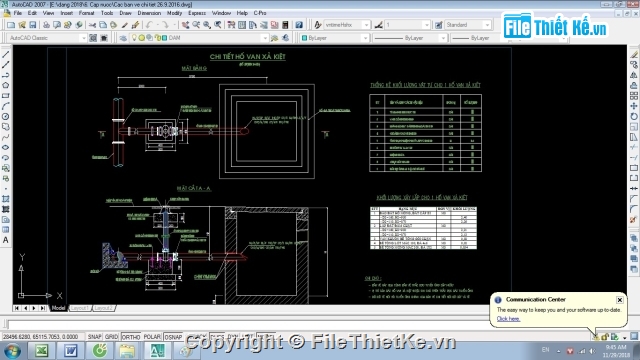Toggle the lock icon for DAM layer
Image resolution: width=640 pixels, height=360 pixels.
click(158, 38)
